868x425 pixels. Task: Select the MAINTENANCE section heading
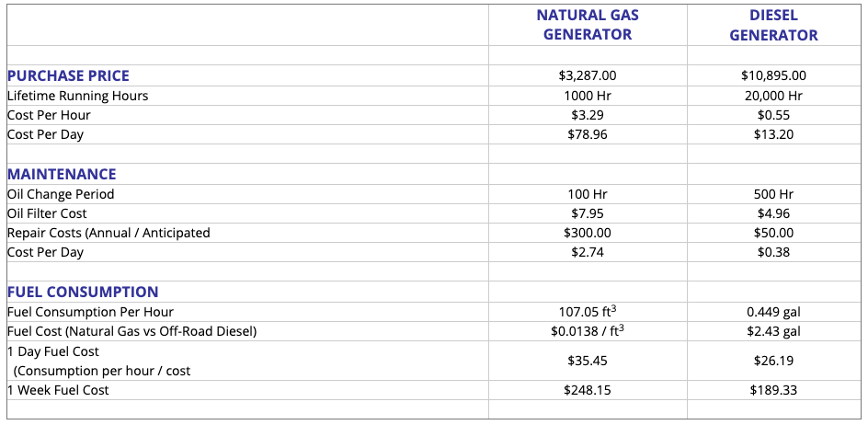point(62,174)
